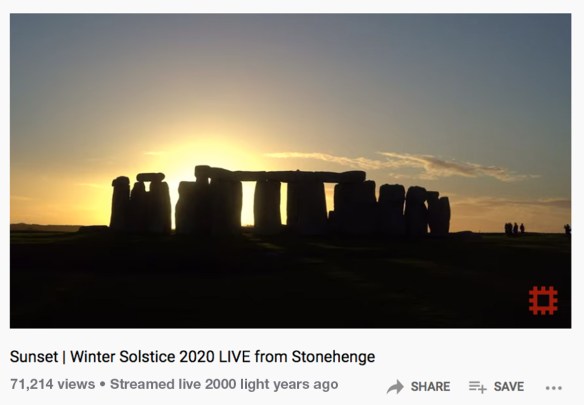Image resolution: width=584 pixels, height=405 pixels.
Task: Click the red English Heritage watermark logo
Action: tap(543, 300)
